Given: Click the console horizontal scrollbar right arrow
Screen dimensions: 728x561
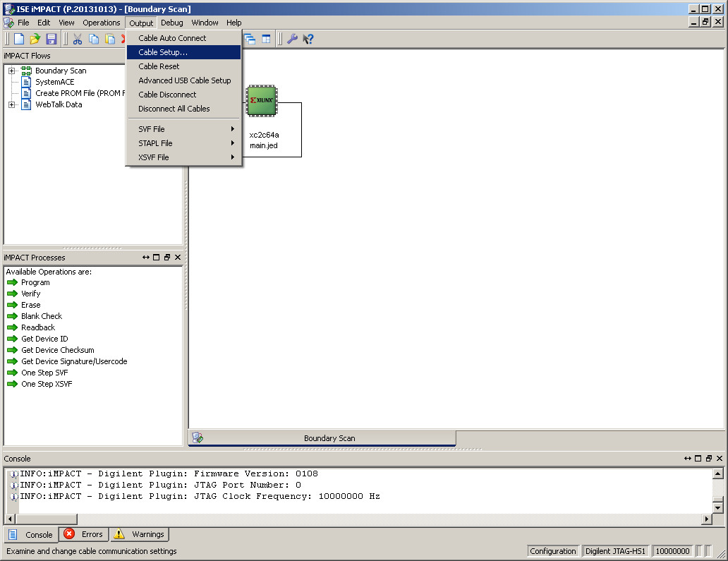Looking at the screenshot, I should click(707, 519).
